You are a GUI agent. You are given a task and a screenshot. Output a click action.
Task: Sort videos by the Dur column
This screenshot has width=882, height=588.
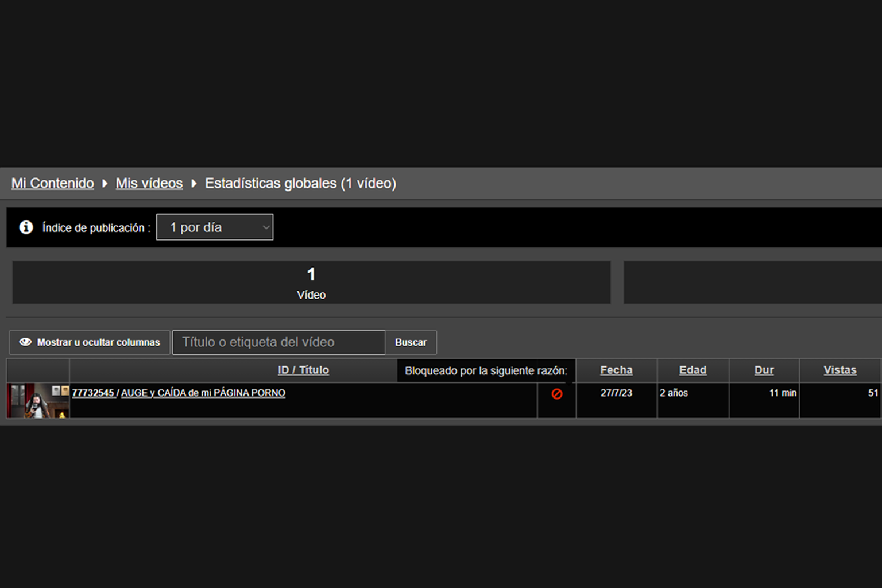tap(764, 370)
